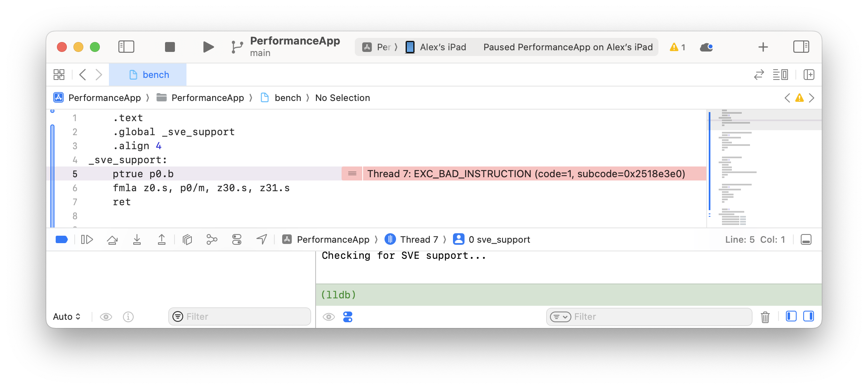
Task: Hide the variables view pane
Action: point(791,316)
